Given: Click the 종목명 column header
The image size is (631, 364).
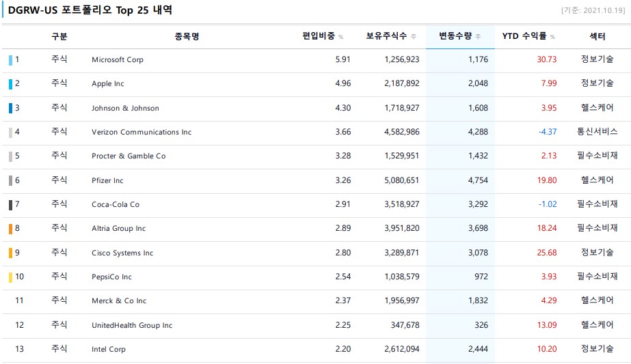Looking at the screenshot, I should pyautogui.click(x=187, y=37).
